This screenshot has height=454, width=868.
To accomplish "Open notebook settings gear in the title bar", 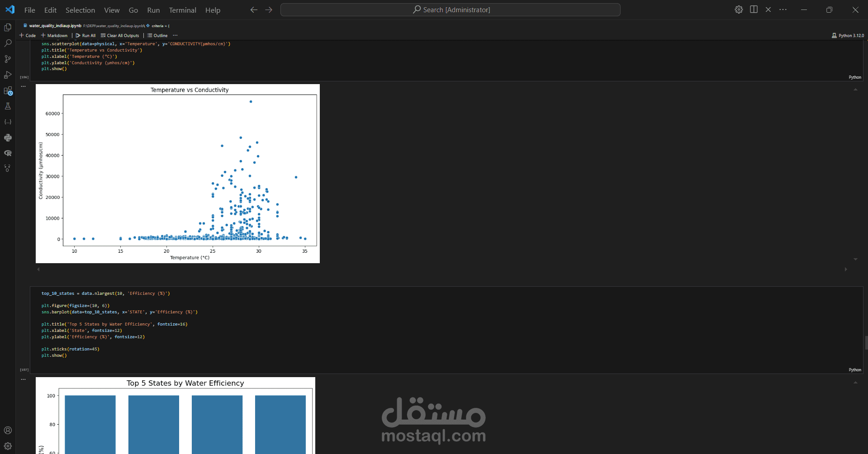I will 739,9.
